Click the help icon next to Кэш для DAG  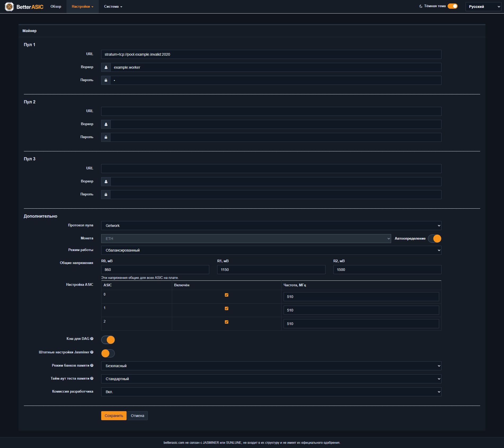pyautogui.click(x=92, y=339)
